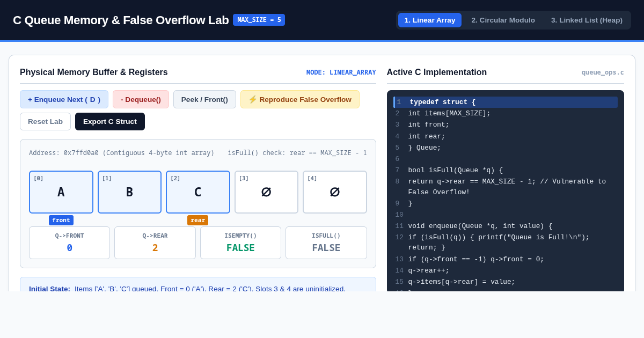
Task: Click the rear pointer label
Action: (x=197, y=220)
